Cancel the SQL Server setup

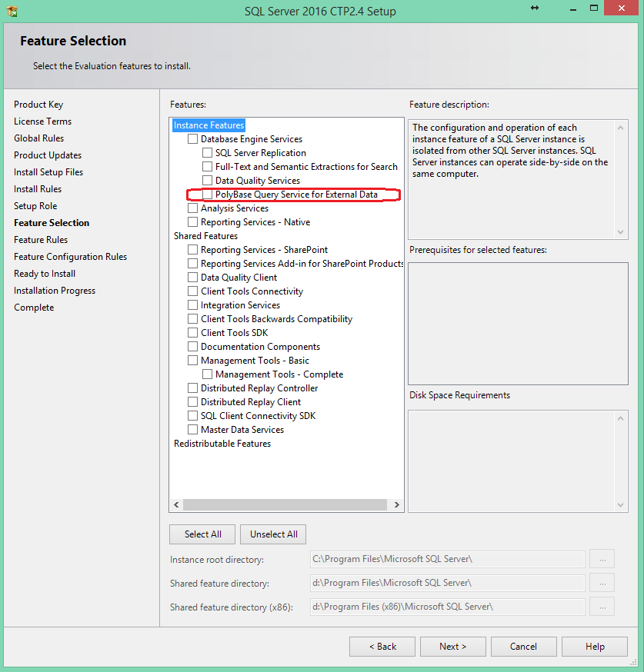tap(524, 647)
